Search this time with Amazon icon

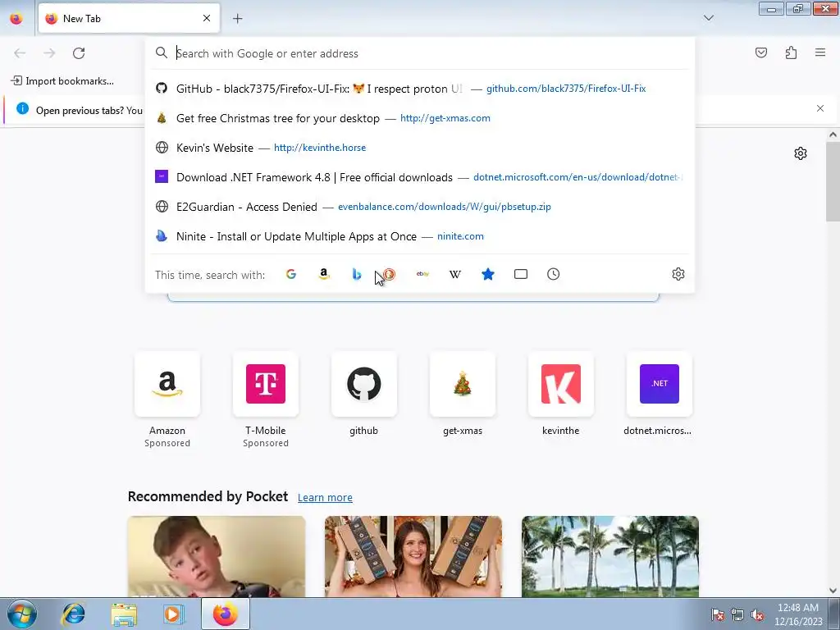click(323, 274)
